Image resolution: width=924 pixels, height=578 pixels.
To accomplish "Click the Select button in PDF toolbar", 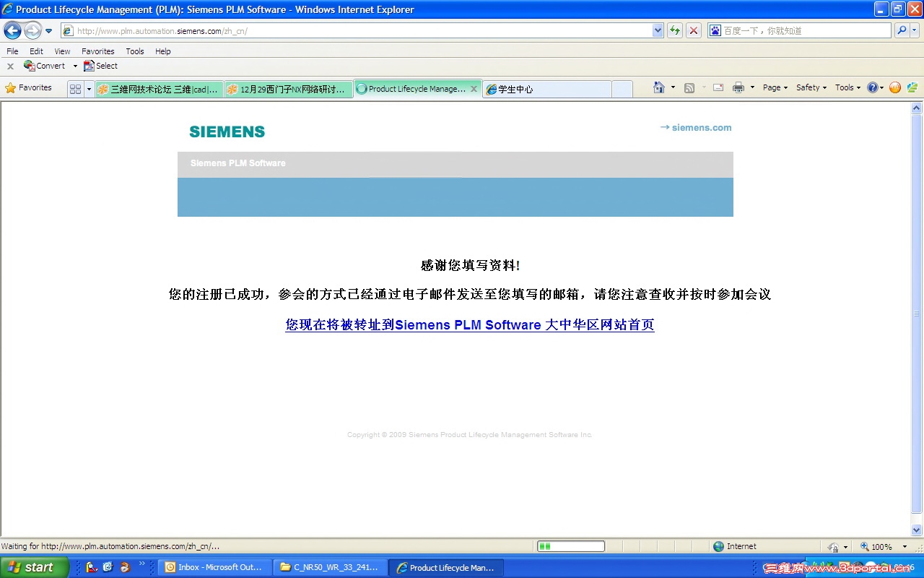I will tap(100, 66).
